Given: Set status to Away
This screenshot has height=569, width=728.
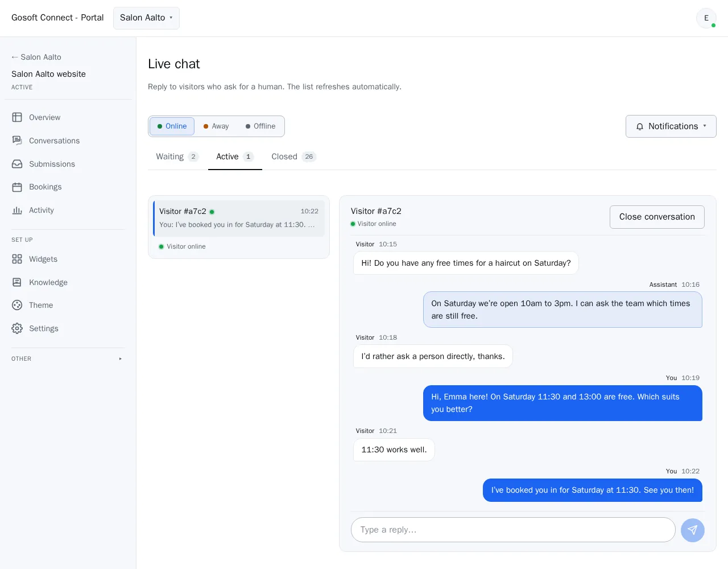Looking at the screenshot, I should [x=216, y=126].
